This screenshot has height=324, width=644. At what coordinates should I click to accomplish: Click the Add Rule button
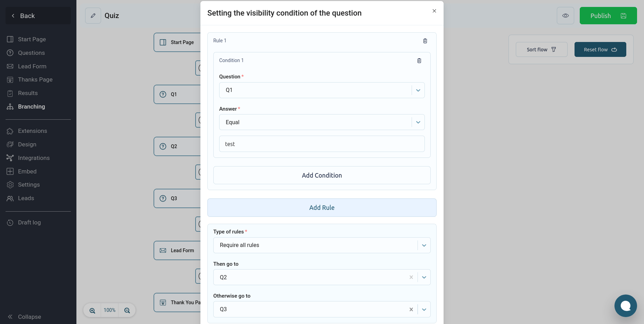[x=322, y=207]
